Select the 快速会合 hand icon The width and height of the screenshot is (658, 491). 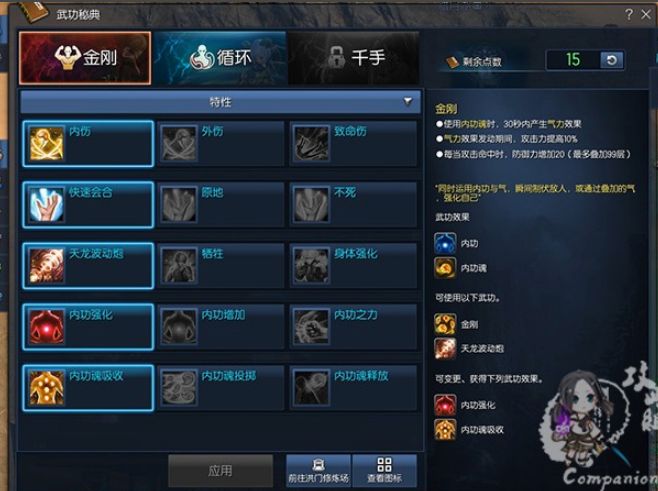point(47,204)
